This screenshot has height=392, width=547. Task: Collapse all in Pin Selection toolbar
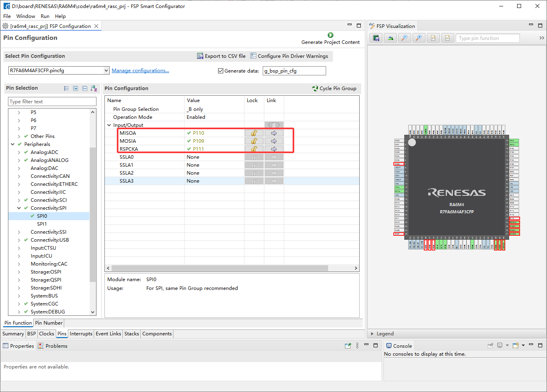pos(85,88)
